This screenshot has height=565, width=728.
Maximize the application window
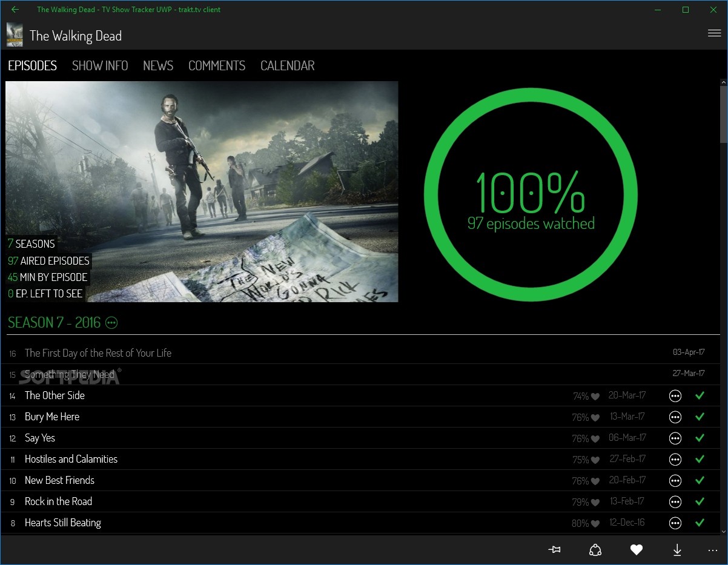(686, 10)
